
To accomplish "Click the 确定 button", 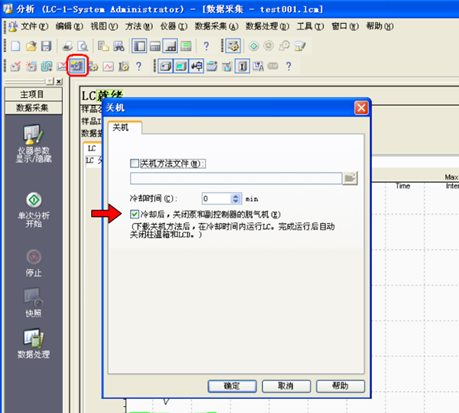I will (232, 386).
